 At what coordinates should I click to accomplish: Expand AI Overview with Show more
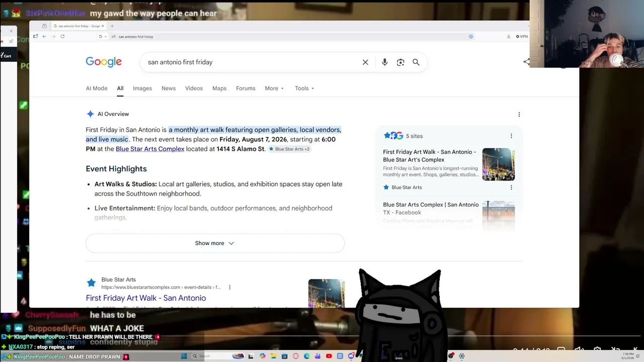[215, 243]
